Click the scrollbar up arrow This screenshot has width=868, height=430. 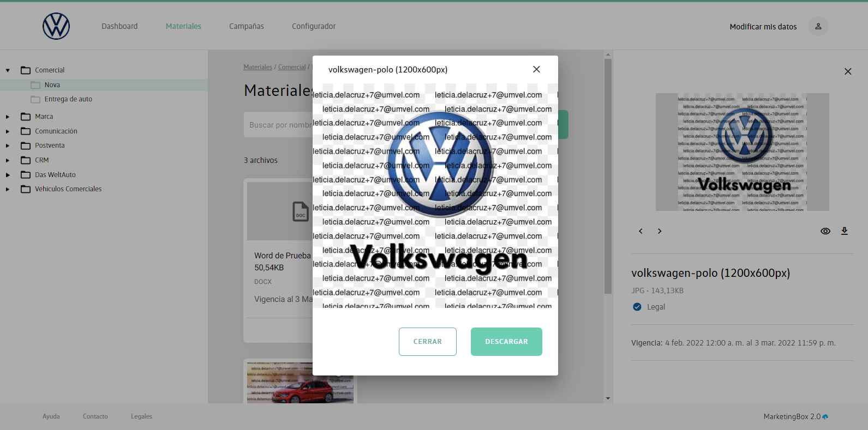pyautogui.click(x=608, y=54)
